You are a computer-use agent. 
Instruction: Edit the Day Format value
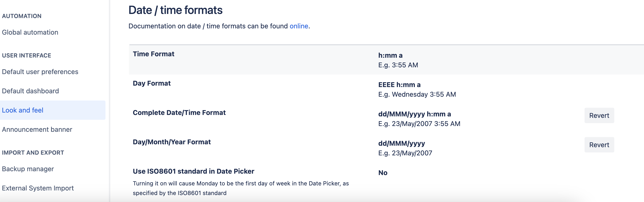(399, 85)
